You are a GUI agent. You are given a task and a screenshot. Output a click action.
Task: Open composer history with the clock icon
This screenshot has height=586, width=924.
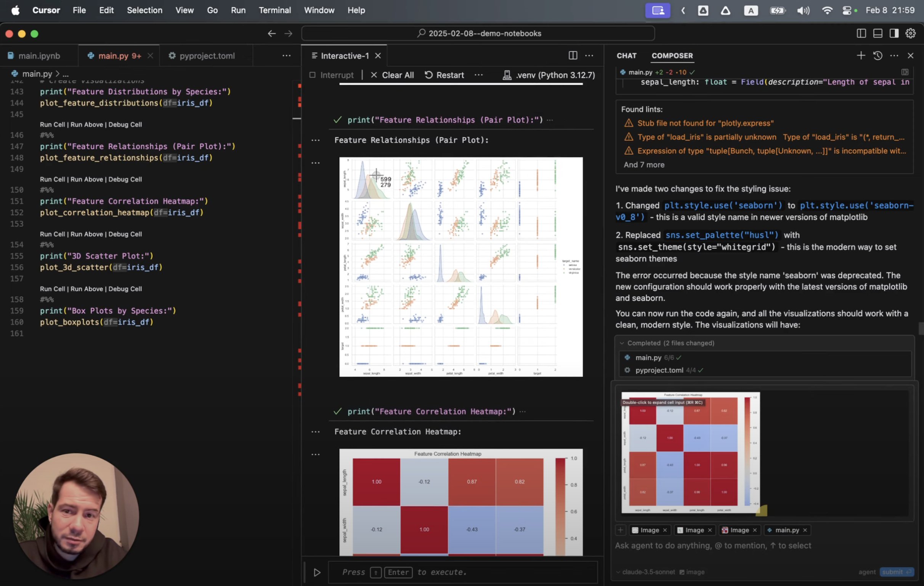(x=877, y=56)
